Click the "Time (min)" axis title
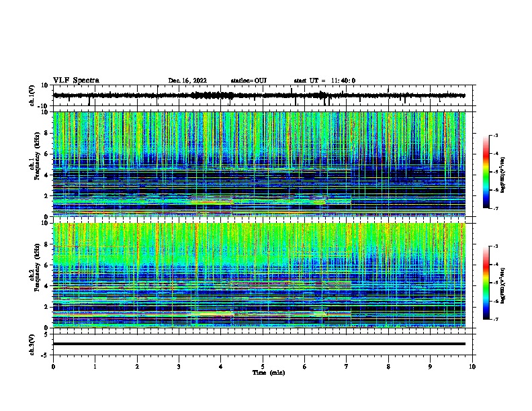Viewport: 532px width, 411px height. [269, 373]
